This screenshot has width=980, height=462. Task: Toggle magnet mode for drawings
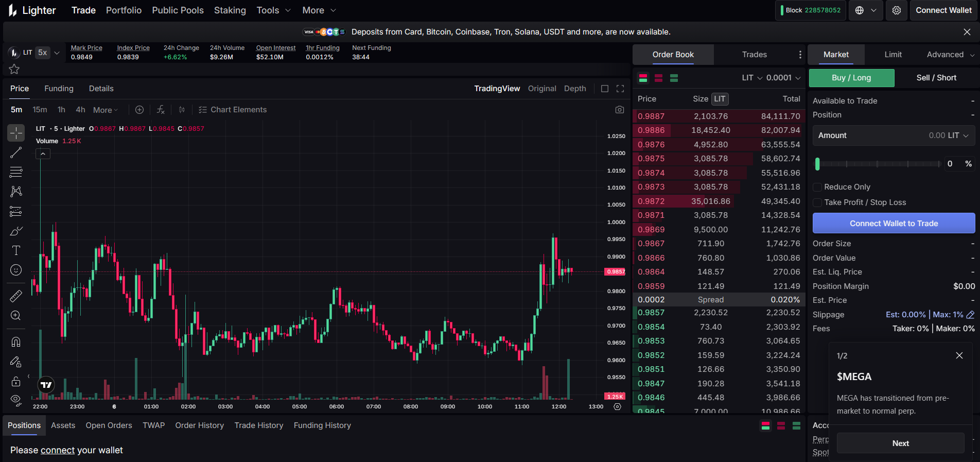coord(16,342)
